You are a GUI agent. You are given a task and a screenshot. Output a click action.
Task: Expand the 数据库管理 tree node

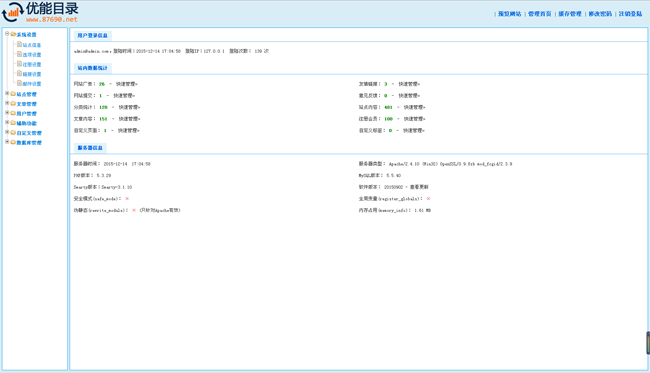click(x=7, y=142)
